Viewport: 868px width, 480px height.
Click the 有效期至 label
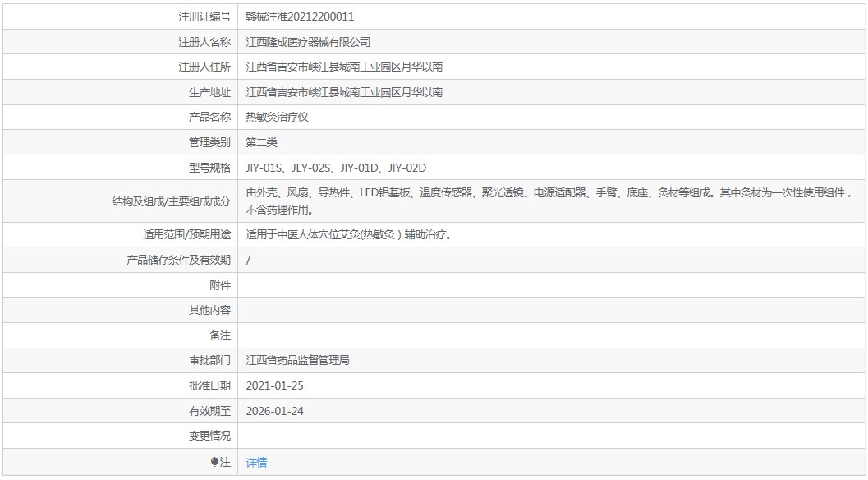coord(209,411)
